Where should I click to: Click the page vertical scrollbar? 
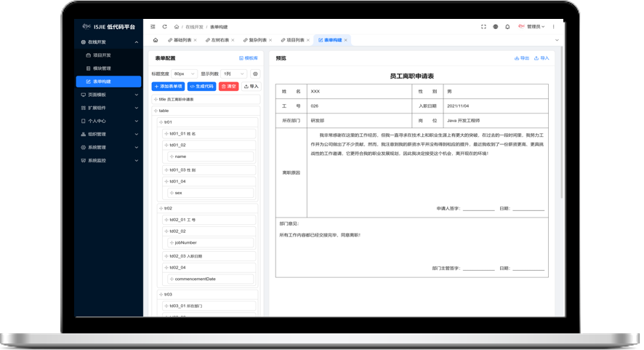(561, 122)
